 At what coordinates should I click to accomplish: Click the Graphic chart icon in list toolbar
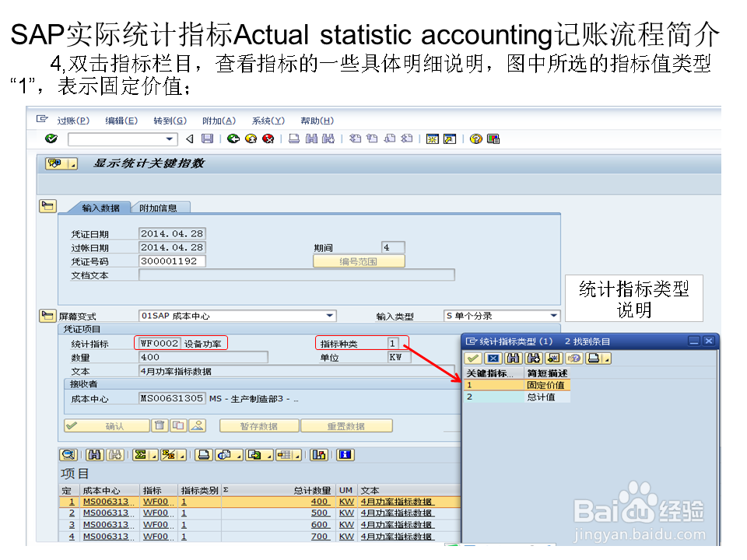319,455
